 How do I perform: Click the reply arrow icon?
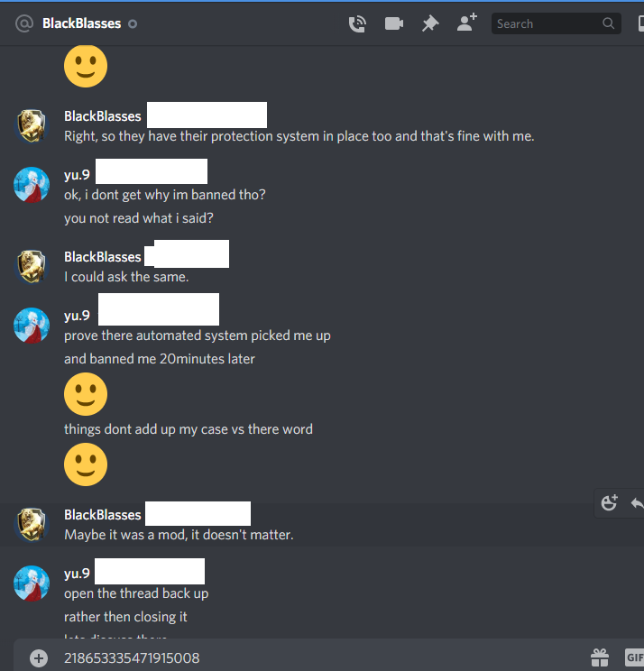pos(637,503)
